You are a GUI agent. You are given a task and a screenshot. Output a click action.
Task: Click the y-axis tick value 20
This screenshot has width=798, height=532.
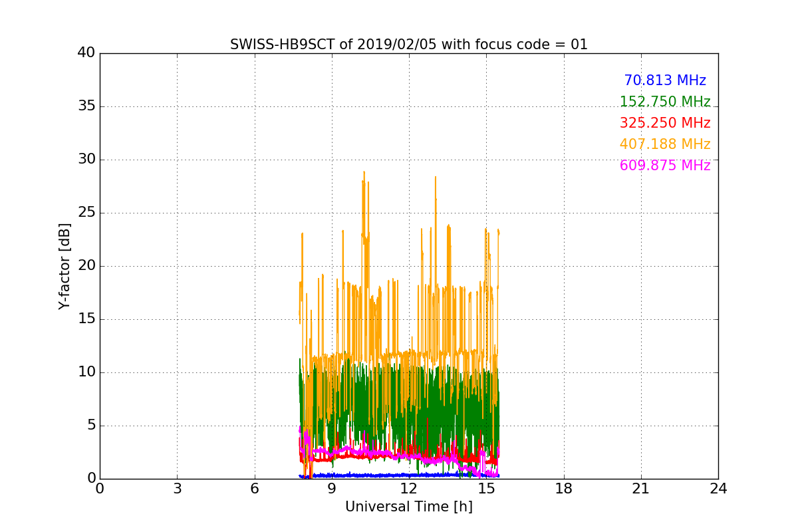click(x=86, y=266)
